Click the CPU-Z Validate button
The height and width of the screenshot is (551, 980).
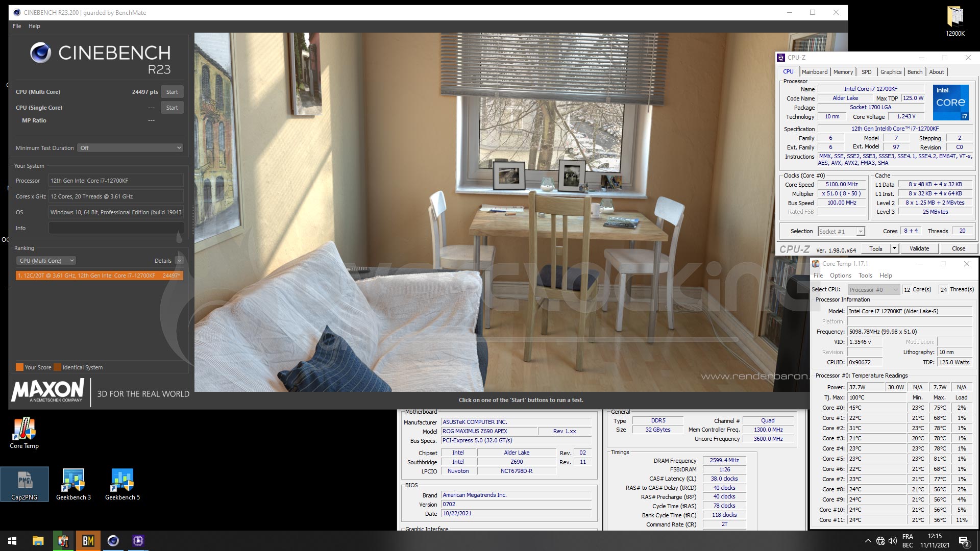[x=919, y=248]
